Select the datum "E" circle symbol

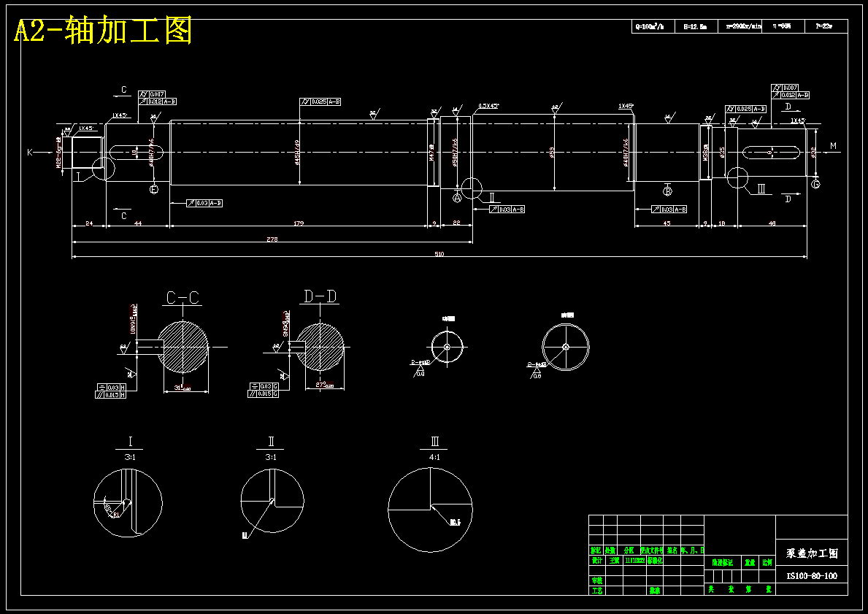click(154, 189)
